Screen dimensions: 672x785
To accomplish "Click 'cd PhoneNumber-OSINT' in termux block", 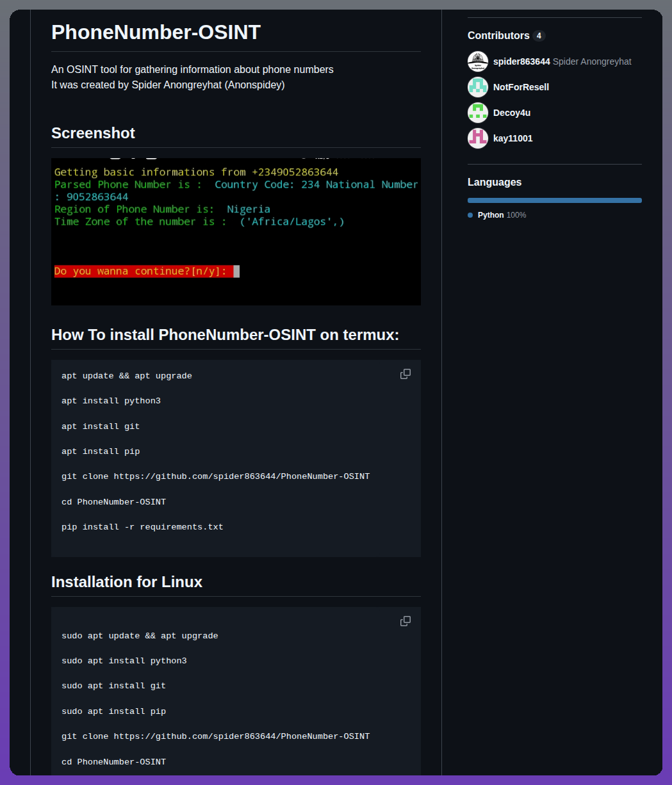I will [113, 502].
